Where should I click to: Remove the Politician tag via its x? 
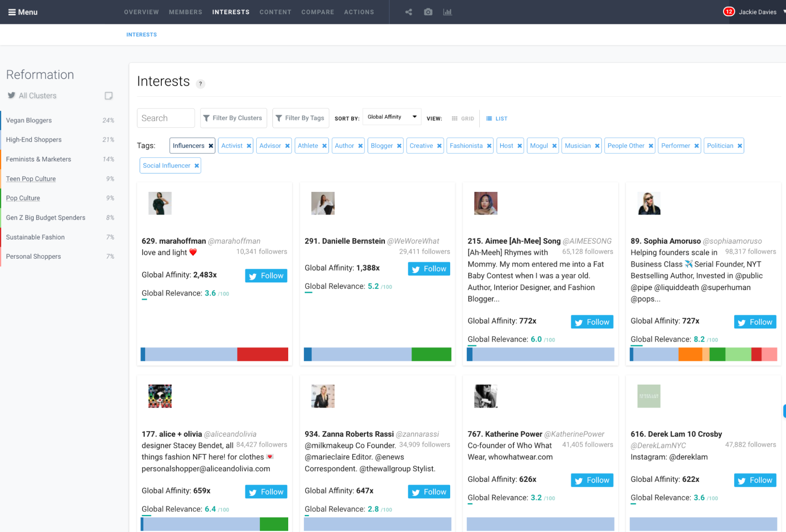pyautogui.click(x=740, y=146)
